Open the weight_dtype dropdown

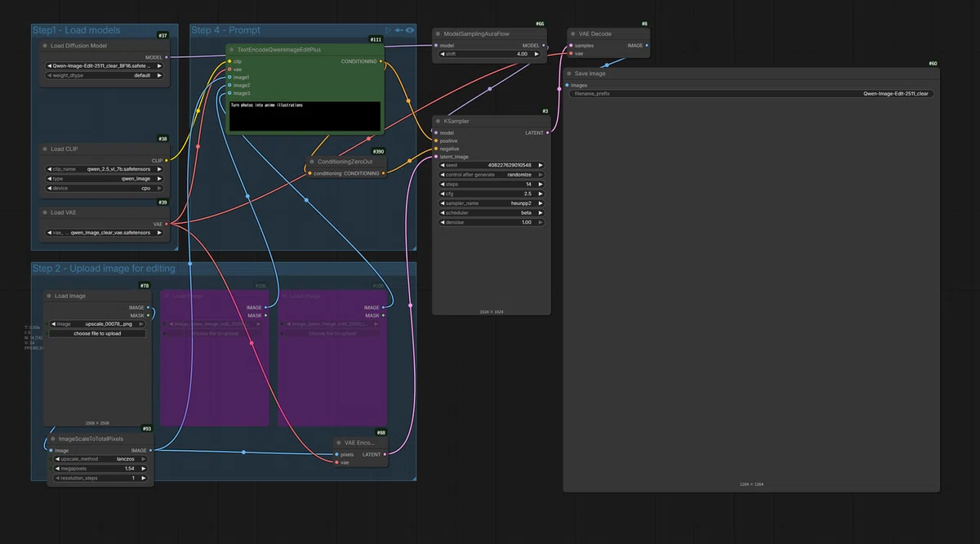(x=105, y=75)
